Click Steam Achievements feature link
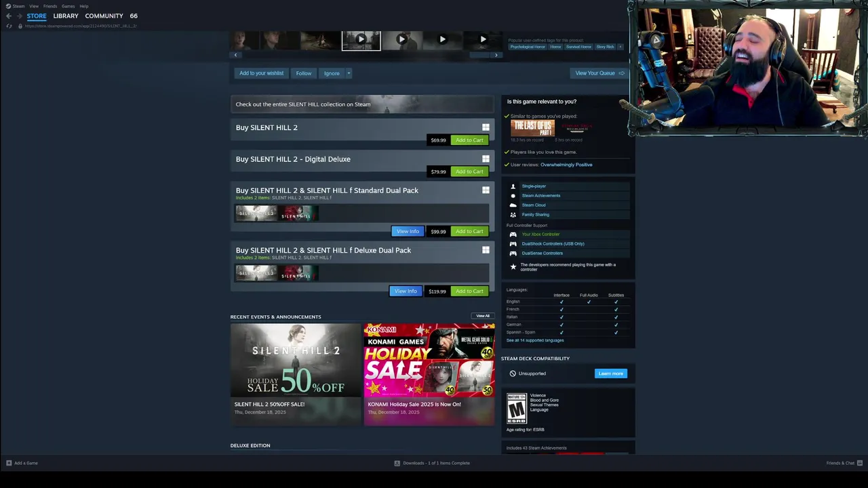 (x=541, y=196)
